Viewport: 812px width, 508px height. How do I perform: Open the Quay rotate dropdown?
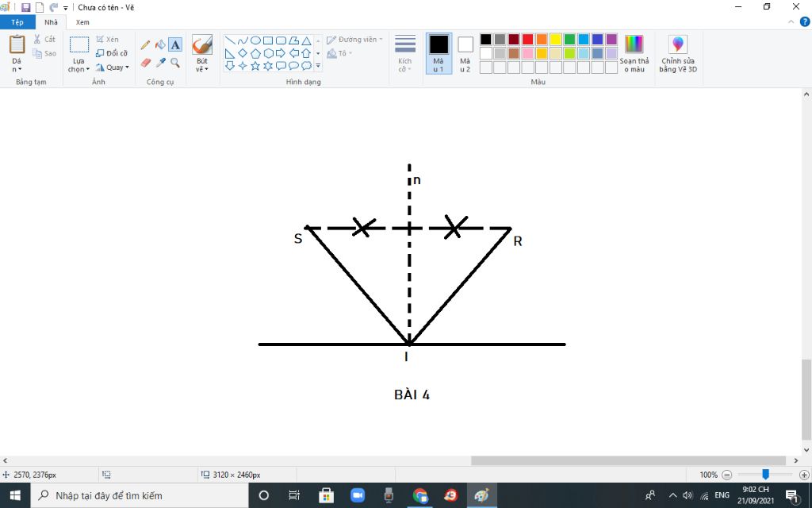coord(111,67)
